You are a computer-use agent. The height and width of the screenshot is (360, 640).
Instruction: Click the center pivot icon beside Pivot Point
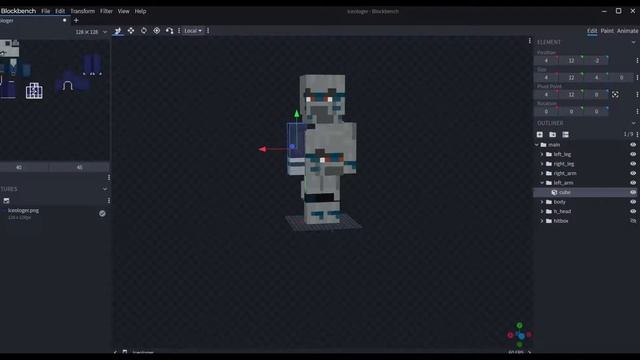tap(615, 94)
